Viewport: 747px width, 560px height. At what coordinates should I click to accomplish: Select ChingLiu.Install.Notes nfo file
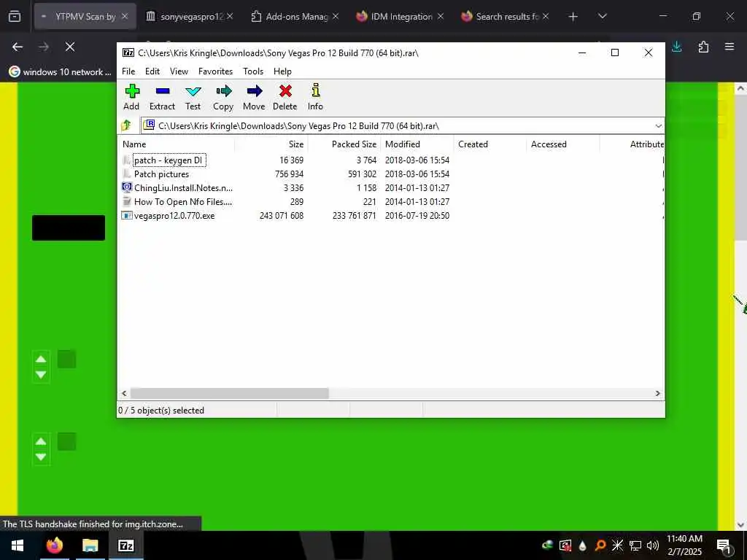click(183, 187)
